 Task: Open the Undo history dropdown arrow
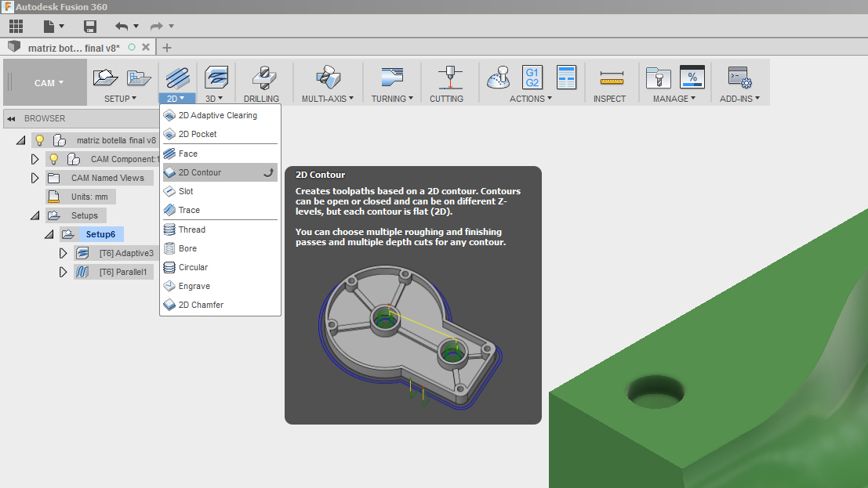pyautogui.click(x=136, y=26)
